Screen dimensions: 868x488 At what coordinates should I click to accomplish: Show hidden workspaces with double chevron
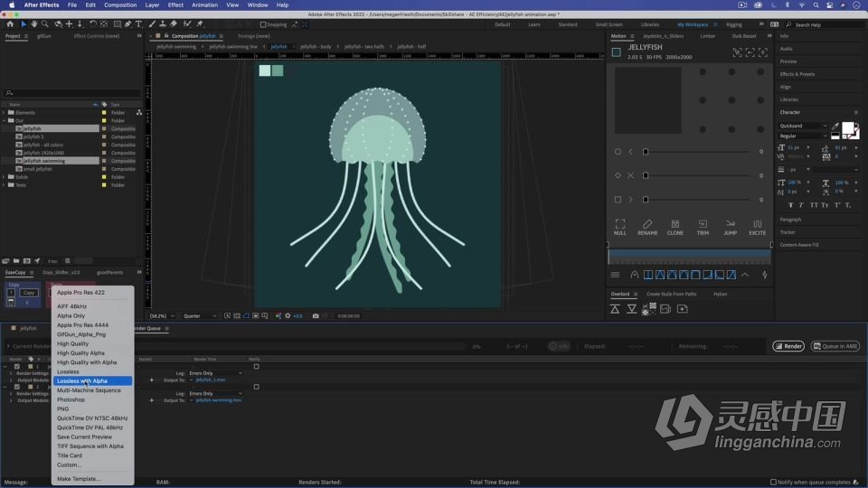(x=761, y=24)
